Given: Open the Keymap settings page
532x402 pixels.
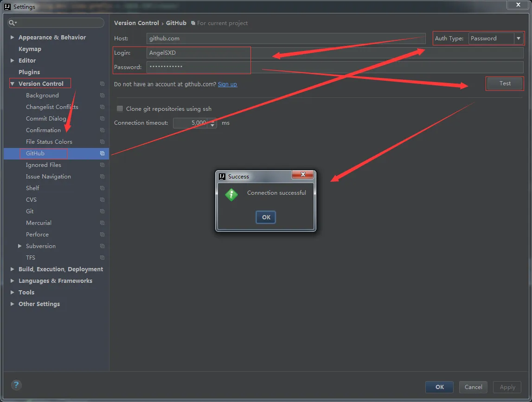Looking at the screenshot, I should click(30, 49).
